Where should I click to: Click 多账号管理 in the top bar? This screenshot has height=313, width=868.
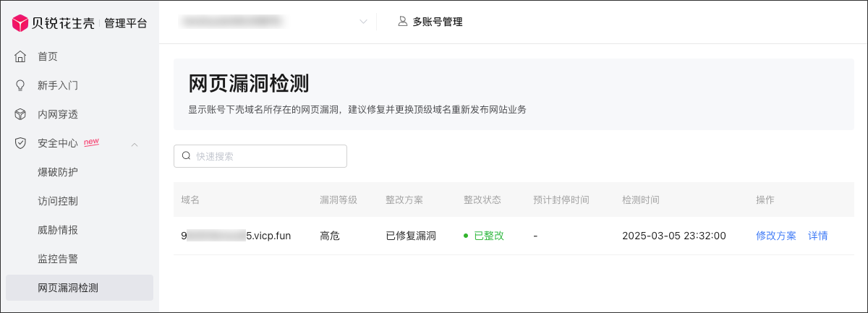click(x=437, y=22)
